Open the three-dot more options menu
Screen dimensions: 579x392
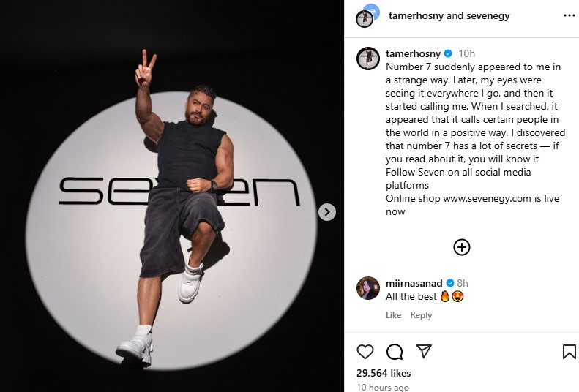coord(569,15)
